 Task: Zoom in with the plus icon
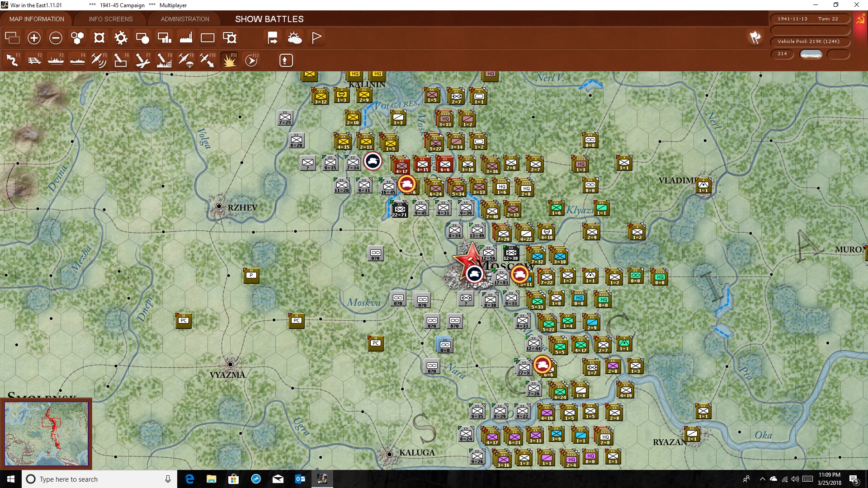click(x=34, y=38)
